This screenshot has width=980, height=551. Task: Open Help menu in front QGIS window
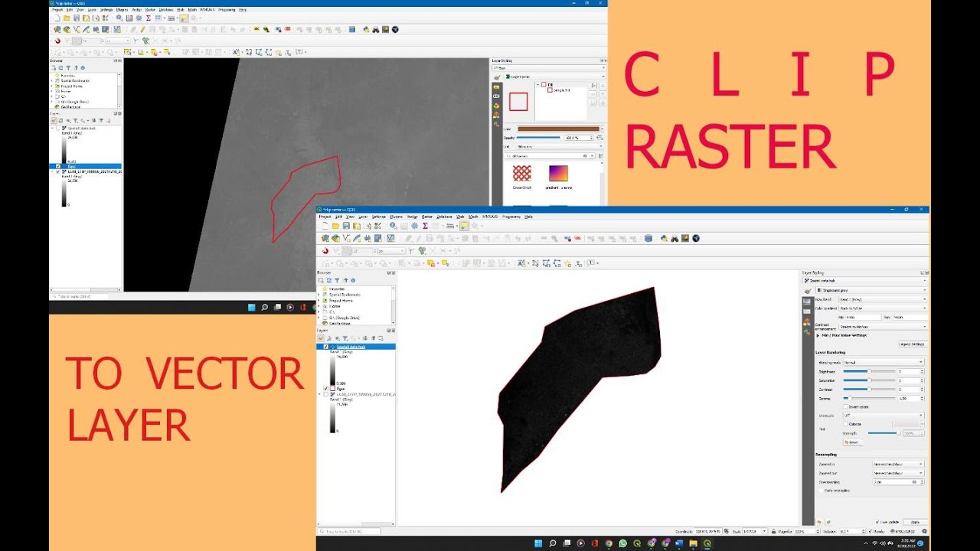click(x=528, y=217)
